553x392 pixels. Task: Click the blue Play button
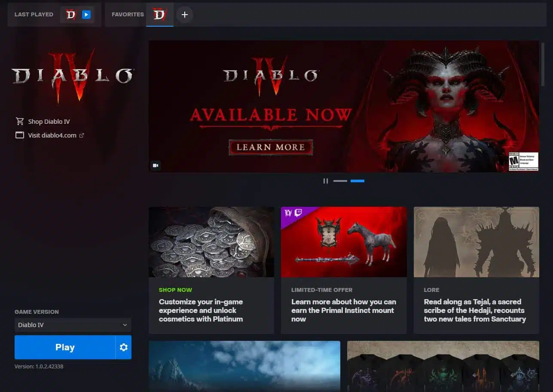pos(65,347)
